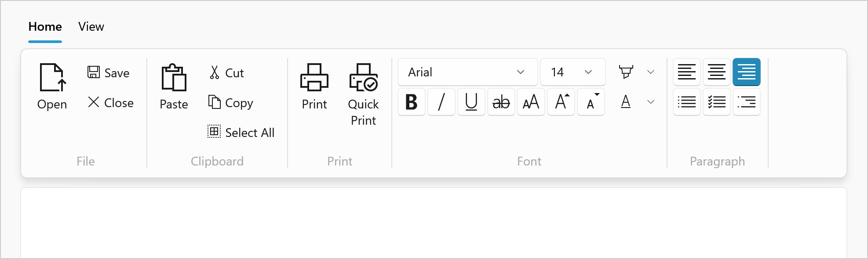Image resolution: width=868 pixels, height=259 pixels.
Task: Cut the selection with scissors icon
Action: pos(226,73)
